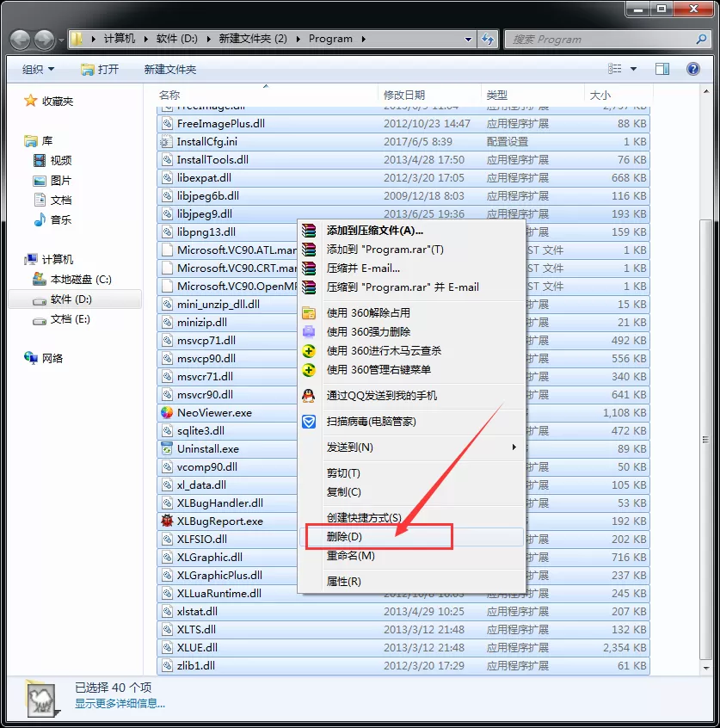Click the file list vertical scrollbar thumb

pos(705,439)
